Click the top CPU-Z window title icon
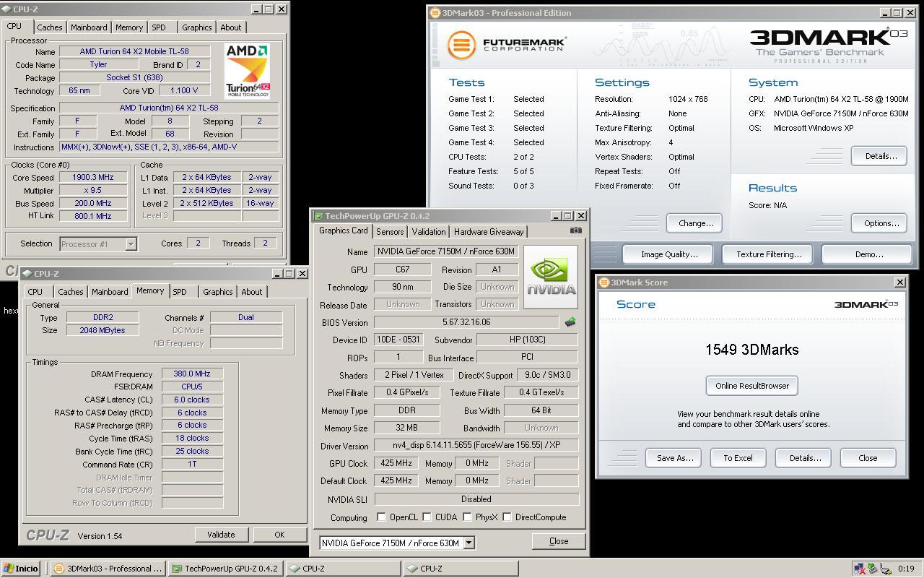 tap(7, 9)
